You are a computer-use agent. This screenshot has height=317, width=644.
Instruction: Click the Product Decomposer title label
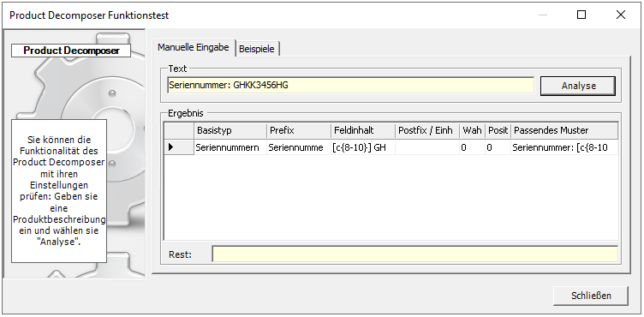[71, 51]
